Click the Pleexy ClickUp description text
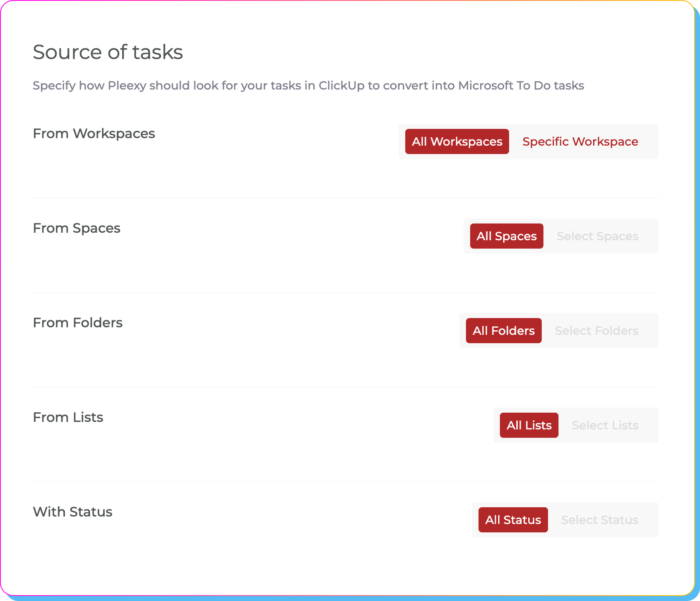 [309, 85]
